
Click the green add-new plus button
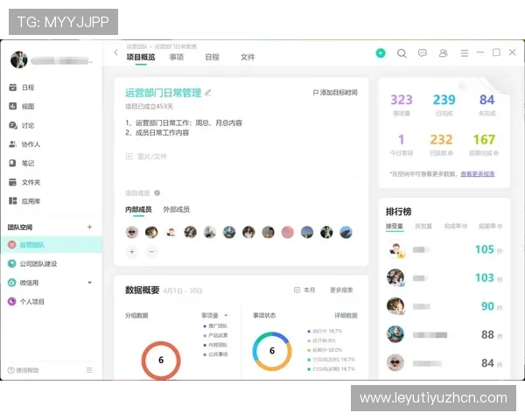click(381, 52)
